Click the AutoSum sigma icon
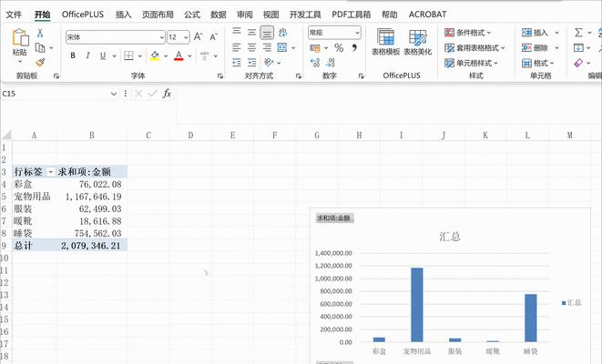The height and width of the screenshot is (364, 602). [x=578, y=33]
